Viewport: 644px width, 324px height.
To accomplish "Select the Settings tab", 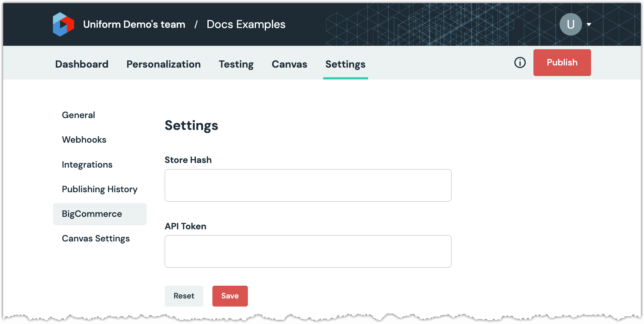I will click(x=345, y=64).
